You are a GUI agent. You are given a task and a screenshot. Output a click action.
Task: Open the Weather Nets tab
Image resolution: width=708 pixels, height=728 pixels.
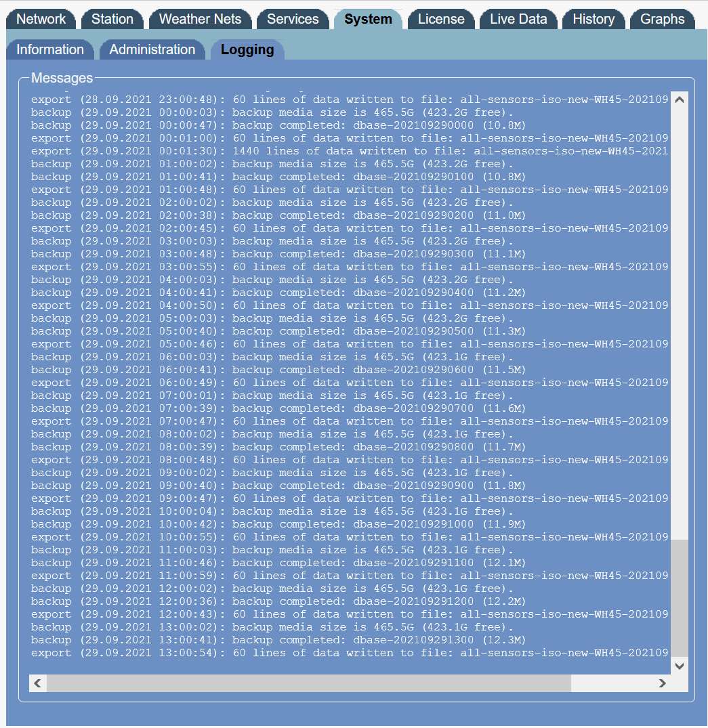(201, 19)
